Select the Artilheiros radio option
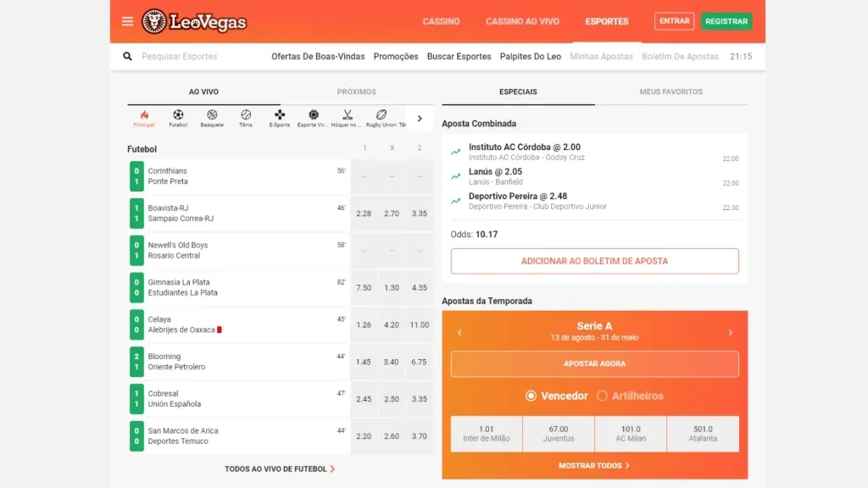This screenshot has width=868, height=488. click(x=603, y=396)
